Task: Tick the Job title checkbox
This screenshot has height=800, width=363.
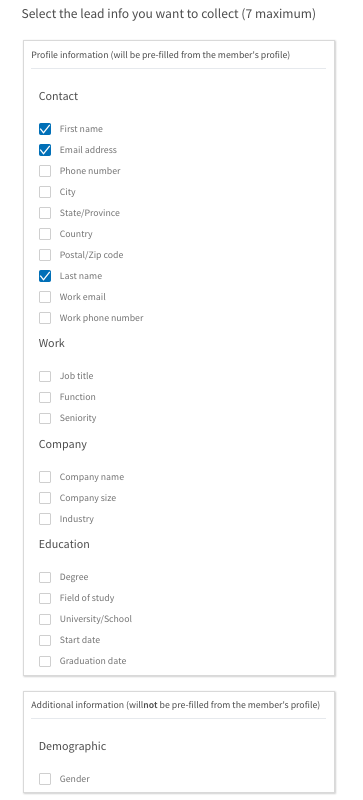Action: pyautogui.click(x=45, y=376)
